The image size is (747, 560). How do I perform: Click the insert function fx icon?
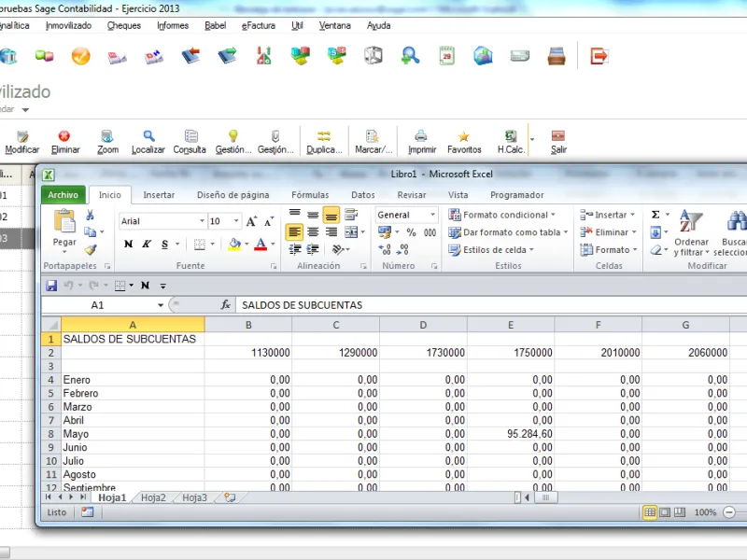pos(225,305)
